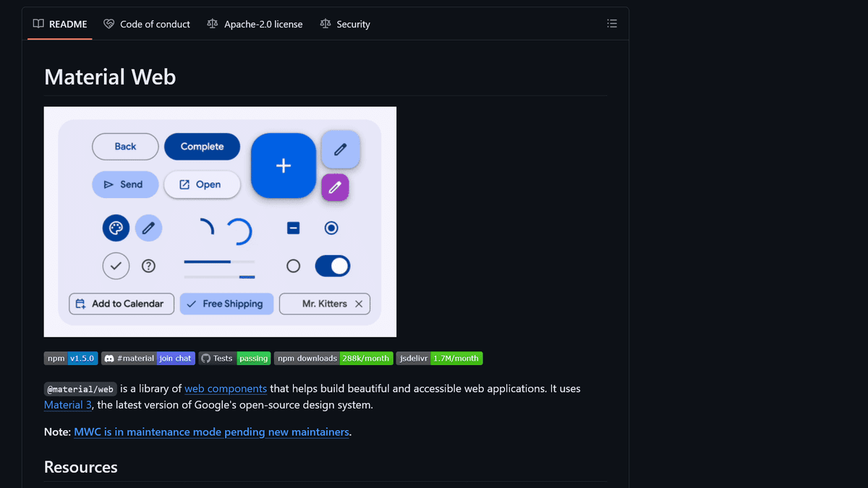Click the question mark help icon
The image size is (868, 488).
coord(149,266)
